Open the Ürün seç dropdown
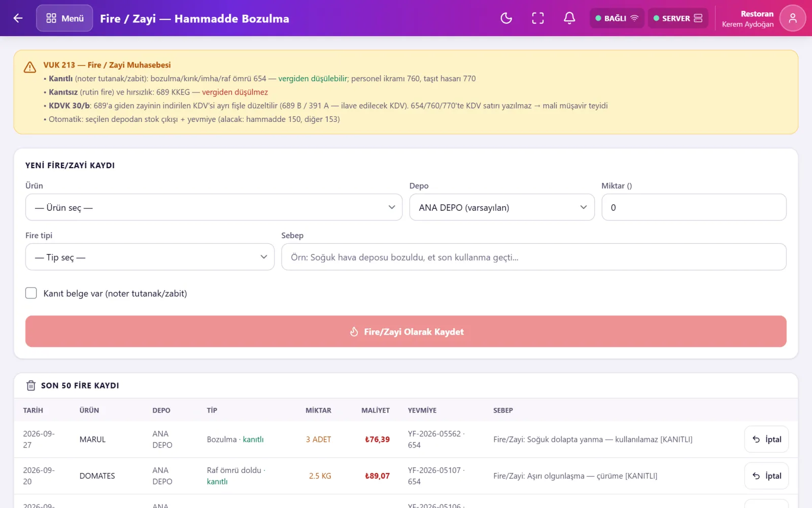This screenshot has width=812, height=508. pos(214,207)
